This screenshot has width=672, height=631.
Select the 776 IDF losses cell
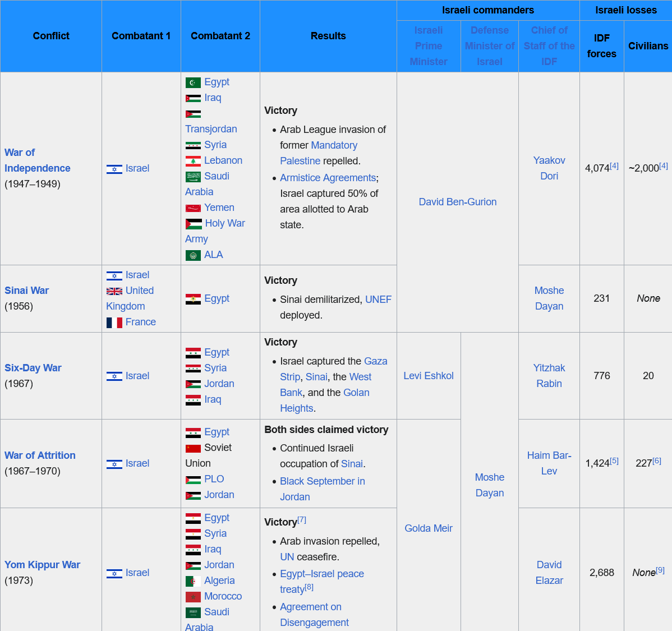pos(602,376)
